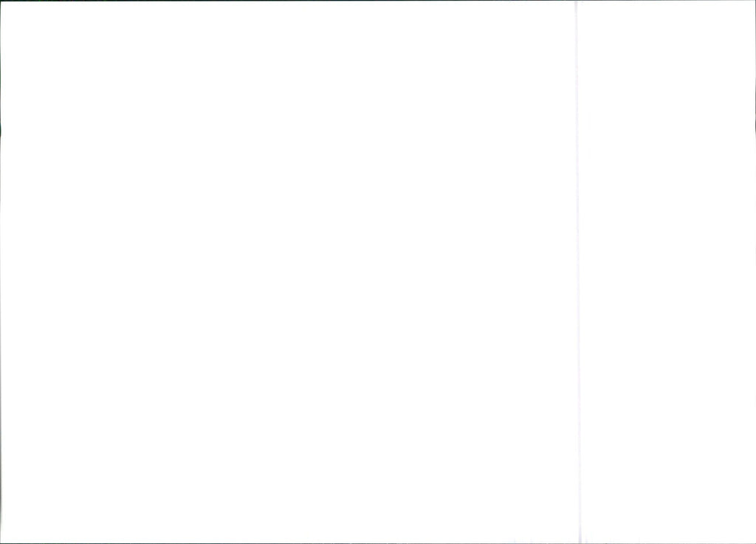
Task: Click the faint vertical line on page
Action: click(x=577, y=272)
